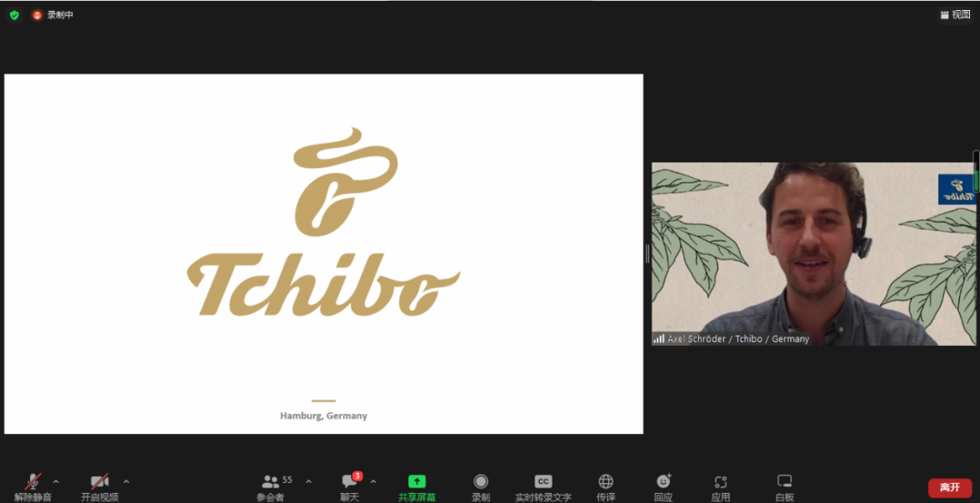This screenshot has height=503, width=980.
Task: Open chat with 3 unread messages
Action: 349,482
